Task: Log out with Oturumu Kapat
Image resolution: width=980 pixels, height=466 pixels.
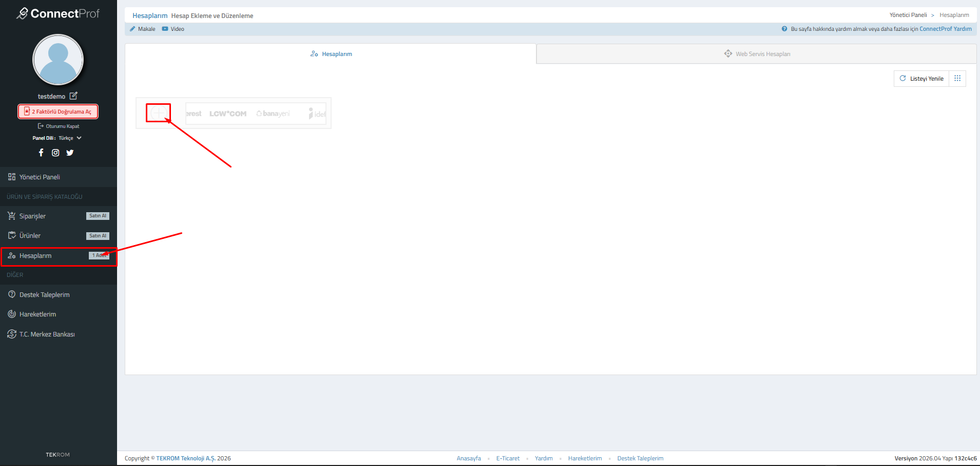Action: coord(59,126)
